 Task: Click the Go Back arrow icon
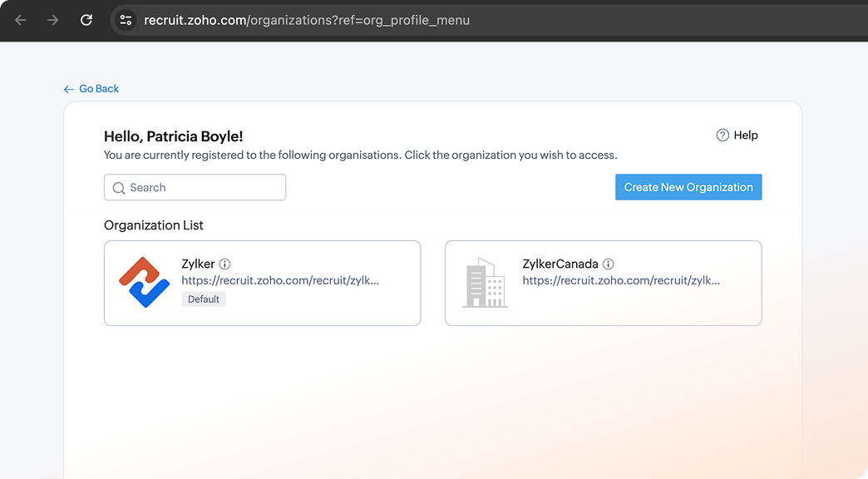click(x=68, y=88)
